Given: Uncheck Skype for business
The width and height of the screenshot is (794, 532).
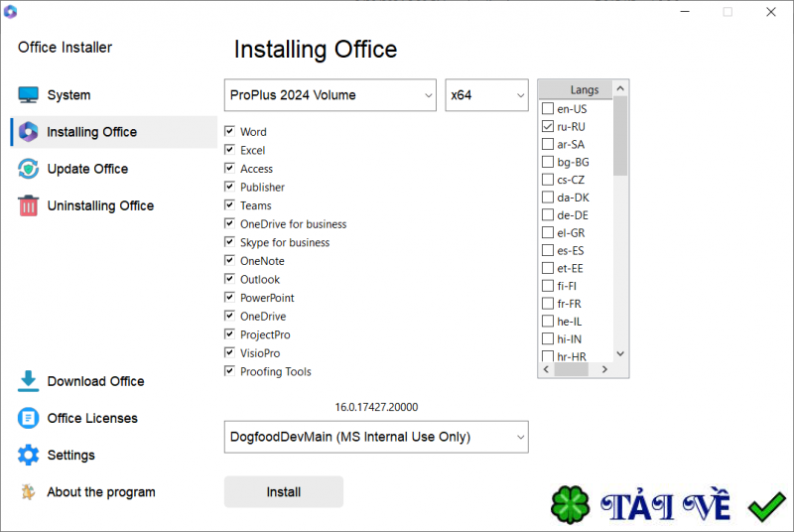Looking at the screenshot, I should [230, 242].
